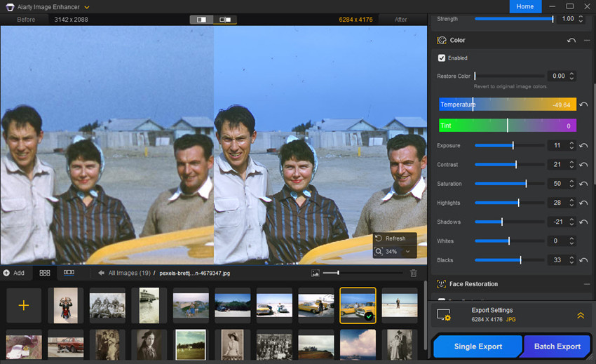The height and width of the screenshot is (364, 596).
Task: Select the side-by-side compare view icon
Action: tap(225, 20)
